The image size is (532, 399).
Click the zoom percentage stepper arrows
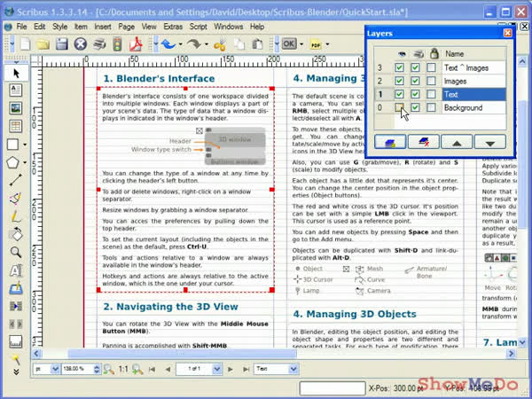coord(97,369)
